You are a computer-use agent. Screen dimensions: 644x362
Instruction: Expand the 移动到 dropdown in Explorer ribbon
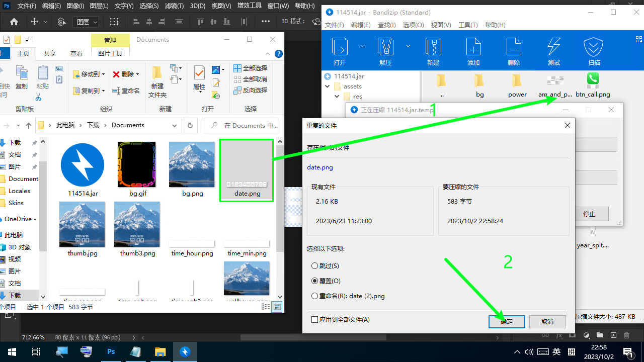tap(104, 74)
